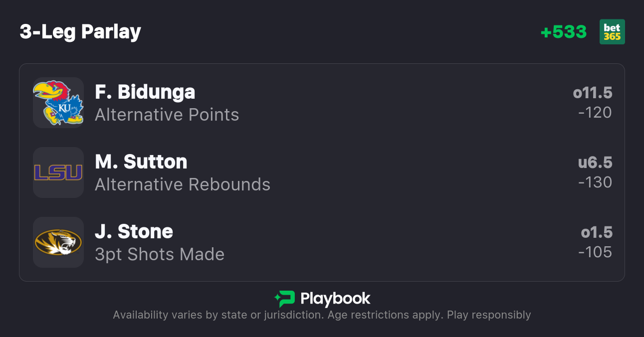
Task: Click the Playbook brand name text
Action: coord(335,299)
